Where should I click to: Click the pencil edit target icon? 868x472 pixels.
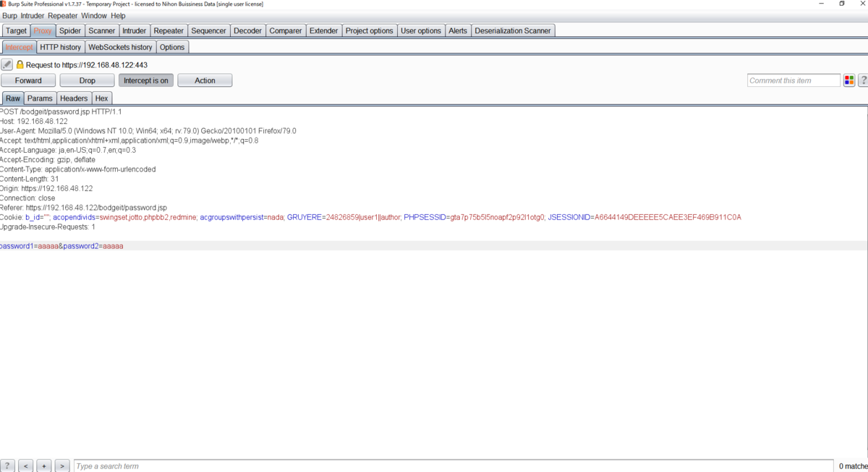point(7,64)
